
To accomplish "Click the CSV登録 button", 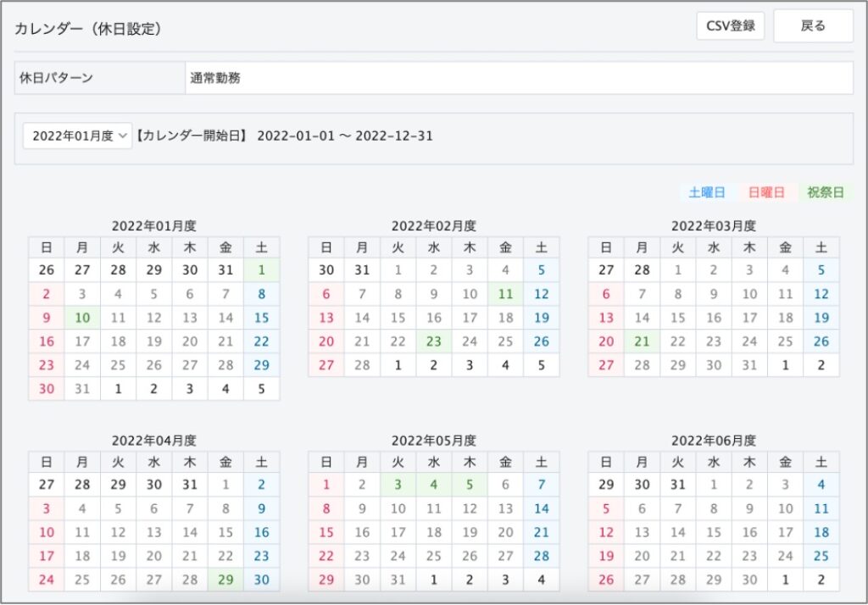I will [730, 26].
